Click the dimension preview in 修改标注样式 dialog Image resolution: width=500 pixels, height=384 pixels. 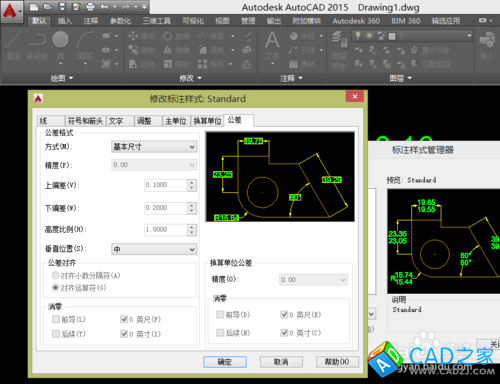(x=280, y=177)
